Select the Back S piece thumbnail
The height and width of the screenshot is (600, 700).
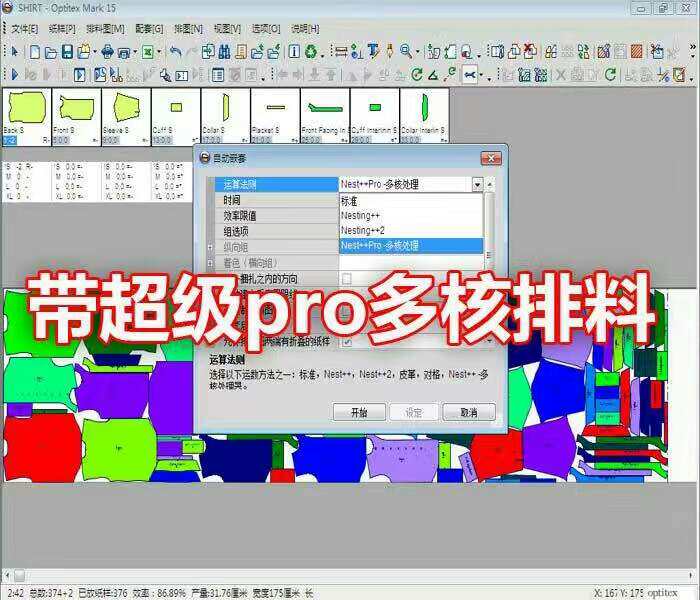coord(27,117)
